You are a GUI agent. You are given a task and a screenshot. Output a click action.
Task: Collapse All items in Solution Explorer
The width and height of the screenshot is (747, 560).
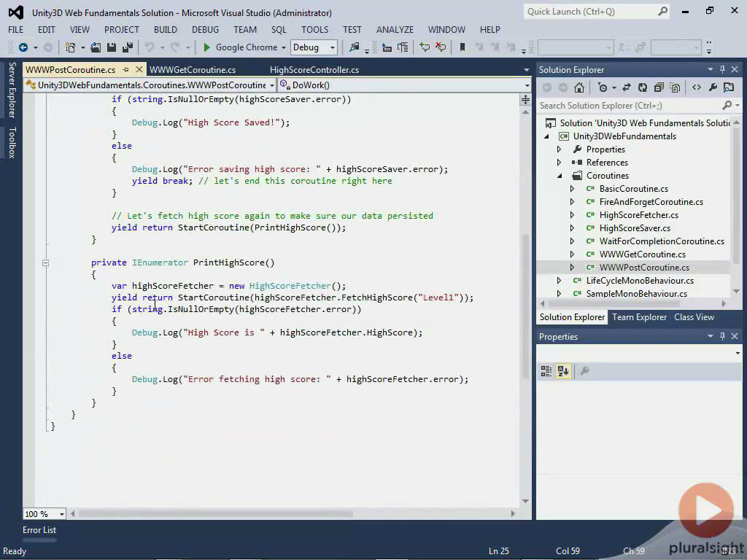pyautogui.click(x=659, y=87)
